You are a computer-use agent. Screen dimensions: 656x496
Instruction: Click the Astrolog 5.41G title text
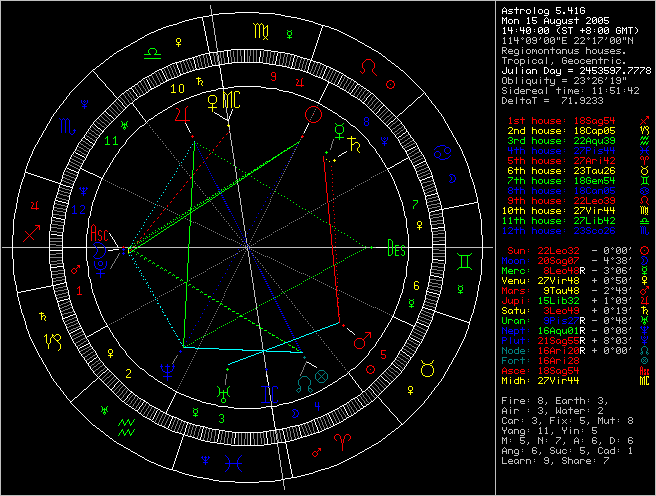click(540, 8)
